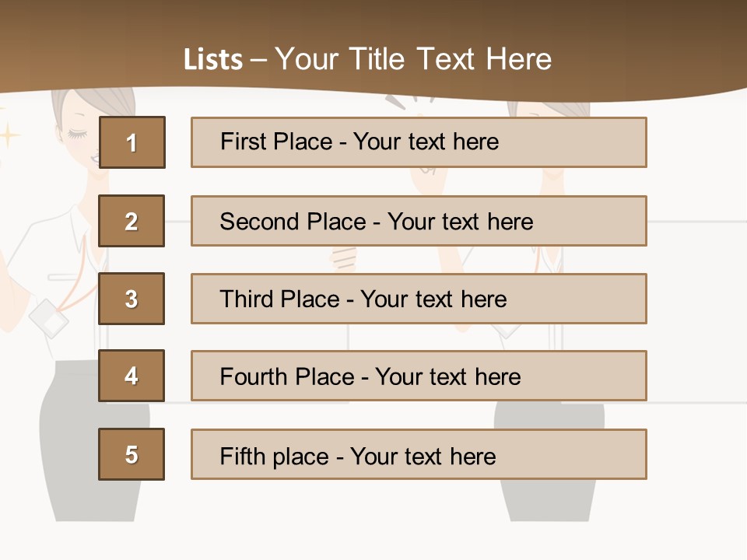This screenshot has width=747, height=560.
Task: Select the number 5 square
Action: point(132,454)
